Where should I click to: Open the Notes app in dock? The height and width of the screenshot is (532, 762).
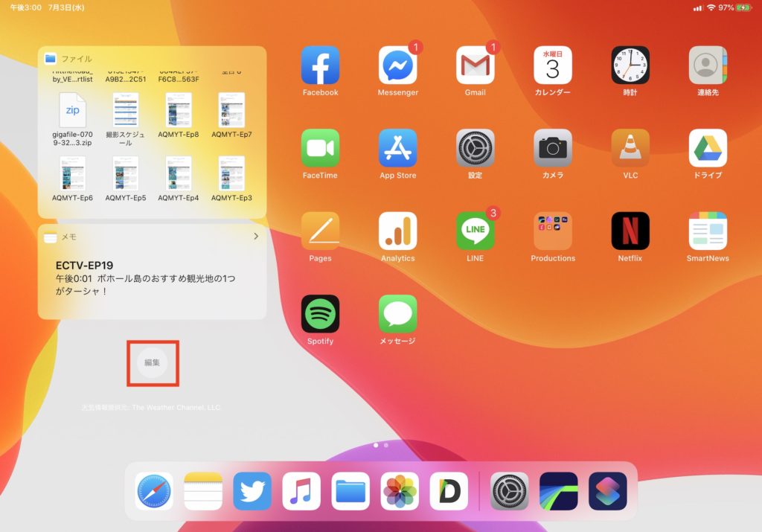click(203, 491)
